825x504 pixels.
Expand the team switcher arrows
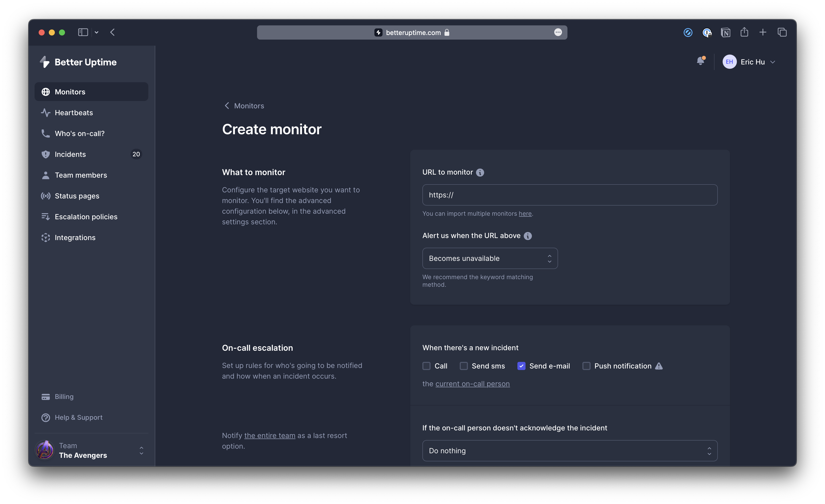pos(141,450)
